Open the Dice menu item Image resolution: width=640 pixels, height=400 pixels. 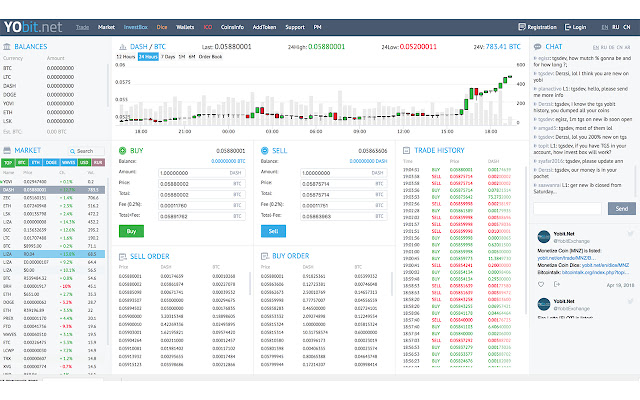tap(162, 27)
